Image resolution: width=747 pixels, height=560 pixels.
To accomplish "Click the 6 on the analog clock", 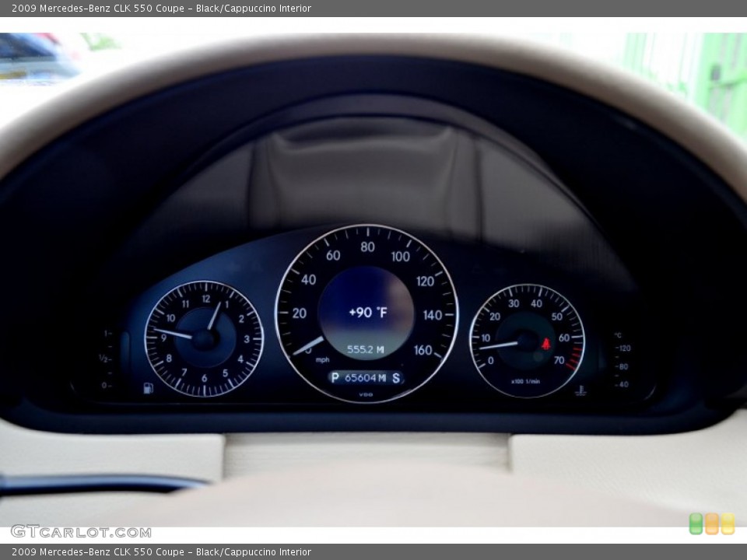I will click(x=204, y=378).
